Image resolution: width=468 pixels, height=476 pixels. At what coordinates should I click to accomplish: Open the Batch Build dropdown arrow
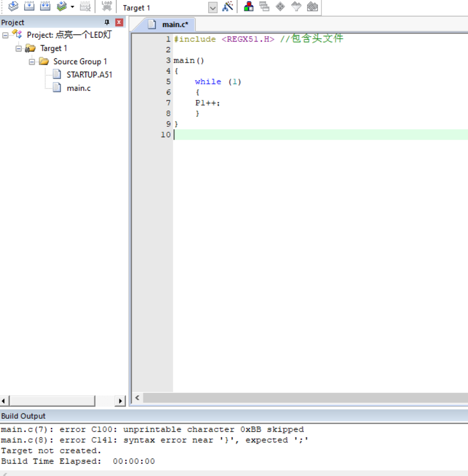click(72, 7)
